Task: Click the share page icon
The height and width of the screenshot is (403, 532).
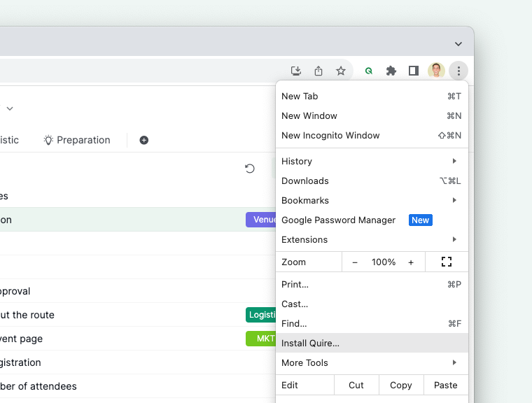Action: click(318, 71)
